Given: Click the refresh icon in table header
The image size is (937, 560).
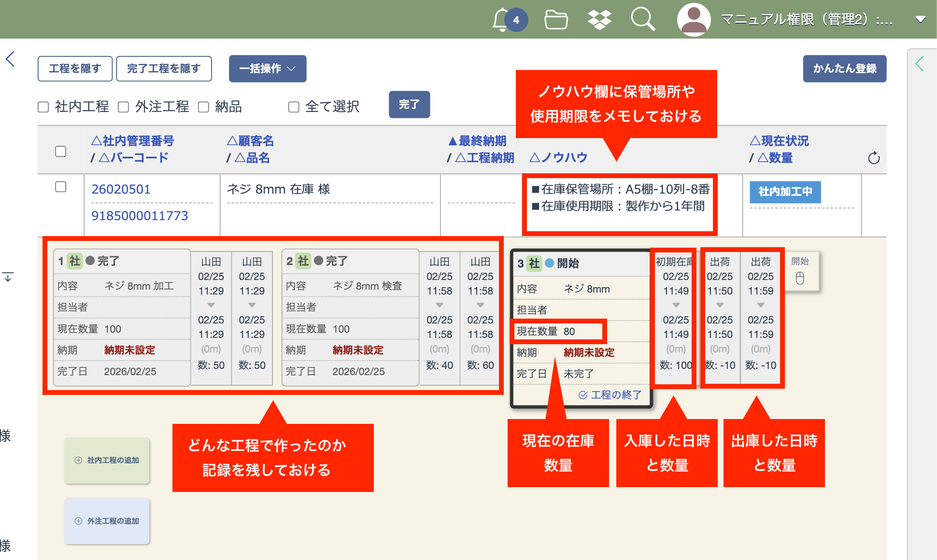Looking at the screenshot, I should coord(874,158).
